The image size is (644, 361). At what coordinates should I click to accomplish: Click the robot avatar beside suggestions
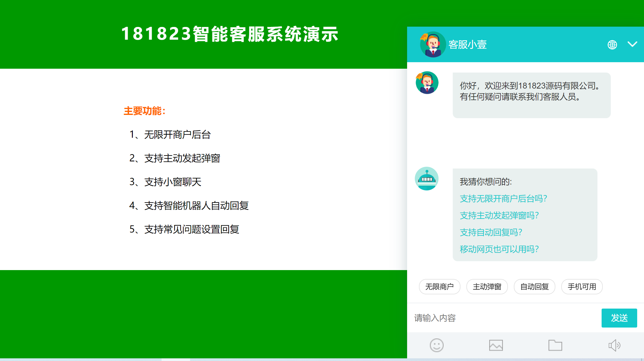427,179
